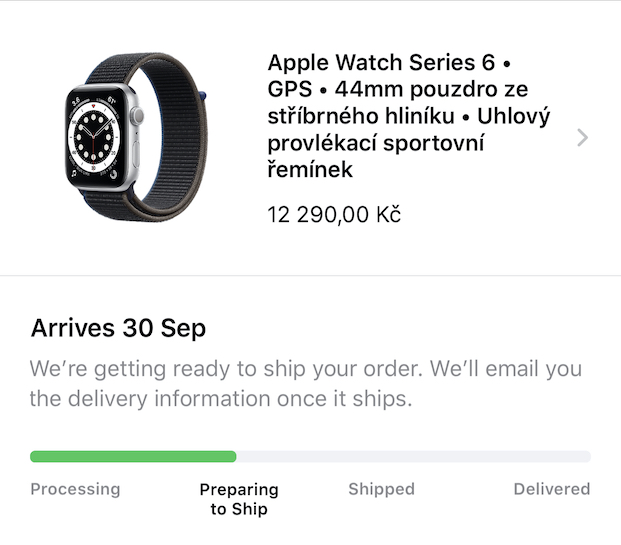Image resolution: width=621 pixels, height=545 pixels.
Task: Select the Processing stage label
Action: [75, 489]
